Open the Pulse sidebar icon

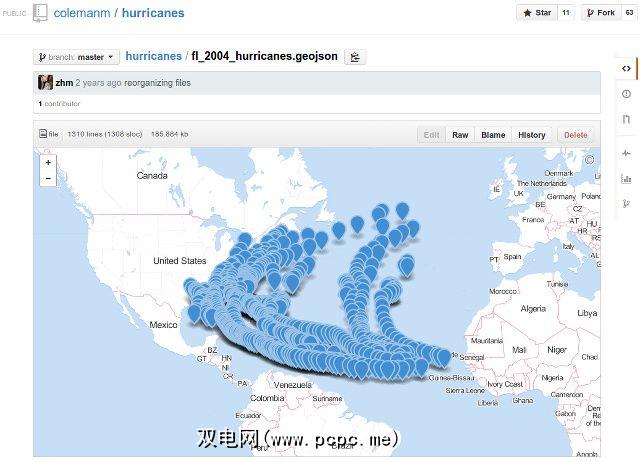pyautogui.click(x=626, y=153)
